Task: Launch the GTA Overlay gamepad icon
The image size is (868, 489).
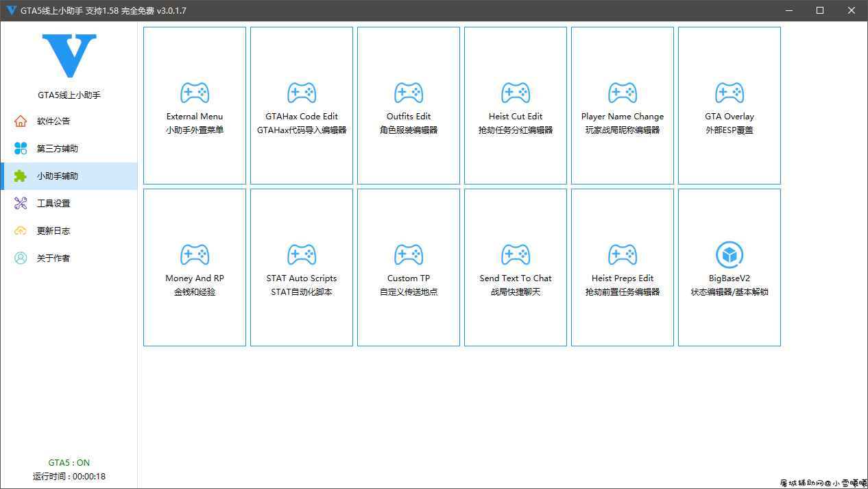Action: [730, 93]
